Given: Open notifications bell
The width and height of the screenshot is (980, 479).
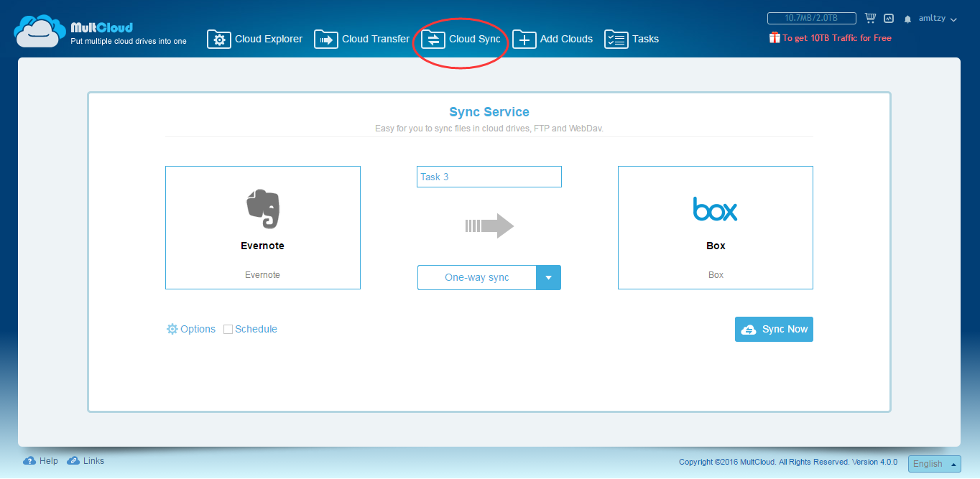Looking at the screenshot, I should (x=907, y=19).
